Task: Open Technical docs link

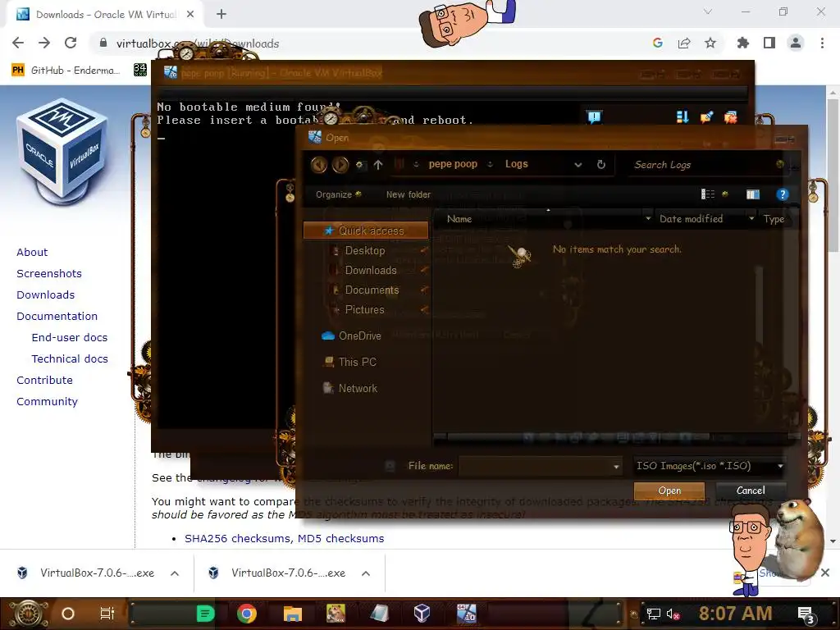Action: click(x=70, y=359)
